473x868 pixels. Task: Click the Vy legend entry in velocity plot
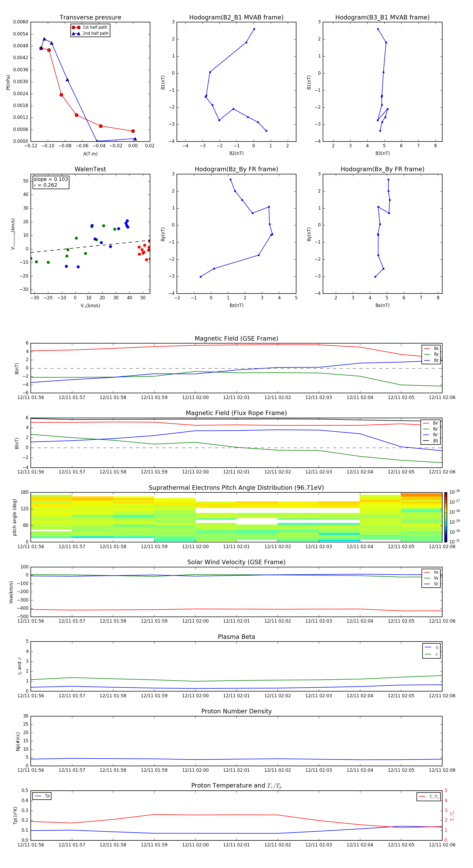click(431, 578)
